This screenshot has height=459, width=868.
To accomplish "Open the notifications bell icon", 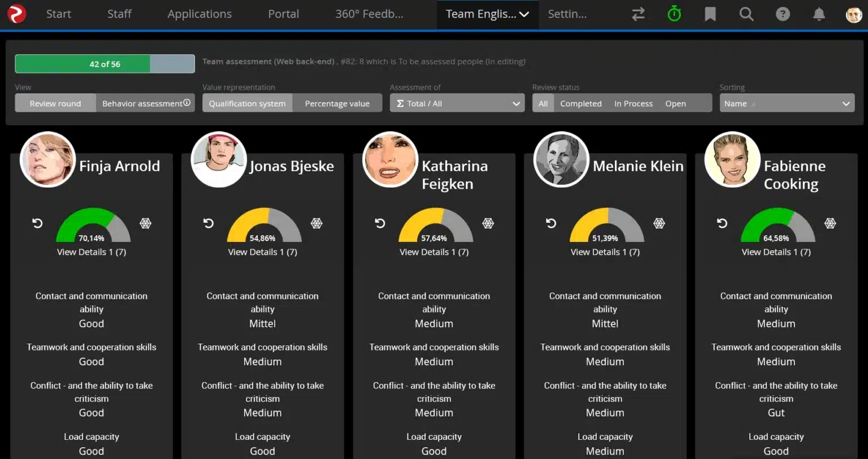I will point(819,14).
